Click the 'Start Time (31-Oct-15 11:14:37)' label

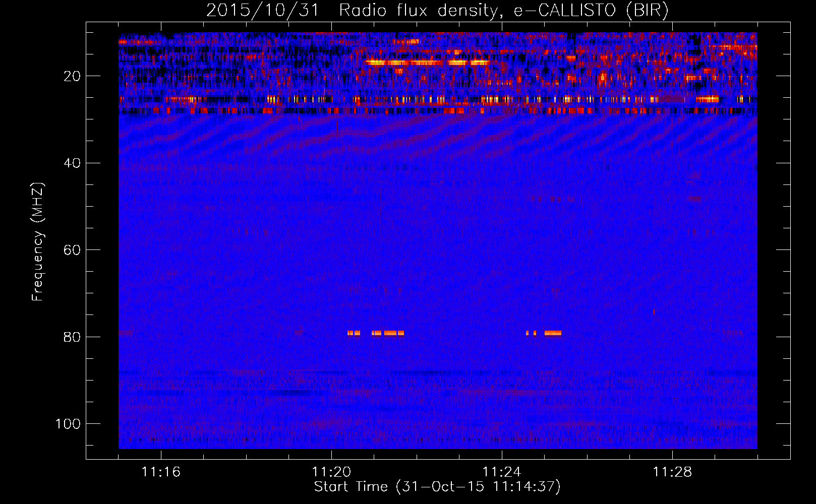[437, 487]
